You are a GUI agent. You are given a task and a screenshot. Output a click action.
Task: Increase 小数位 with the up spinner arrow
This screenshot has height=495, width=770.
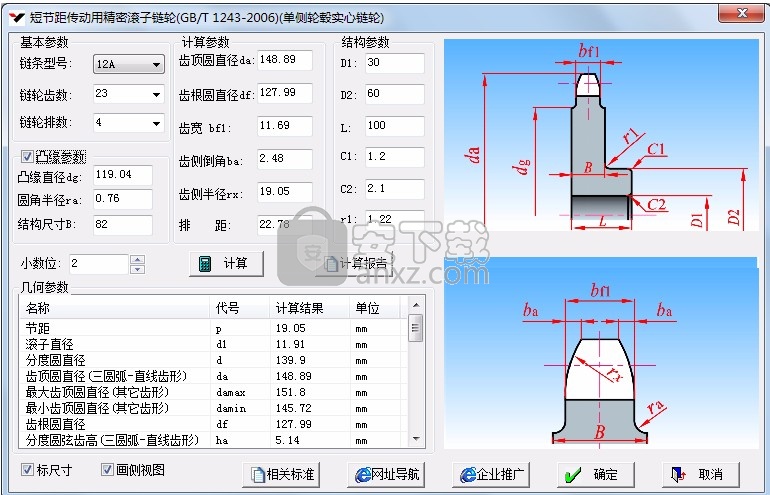tap(138, 259)
